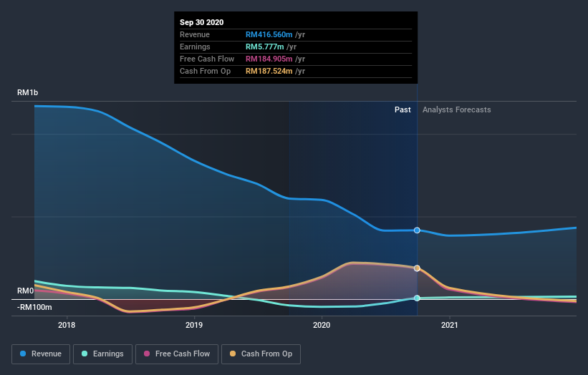Click the Revenue row label in tooltip
588x375 pixels.
click(x=195, y=34)
